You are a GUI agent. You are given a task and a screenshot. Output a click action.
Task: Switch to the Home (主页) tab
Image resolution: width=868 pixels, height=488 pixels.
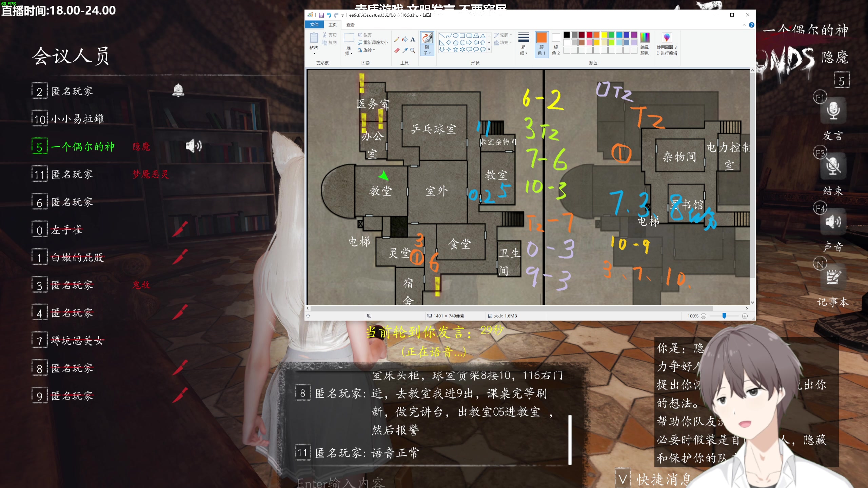point(333,25)
